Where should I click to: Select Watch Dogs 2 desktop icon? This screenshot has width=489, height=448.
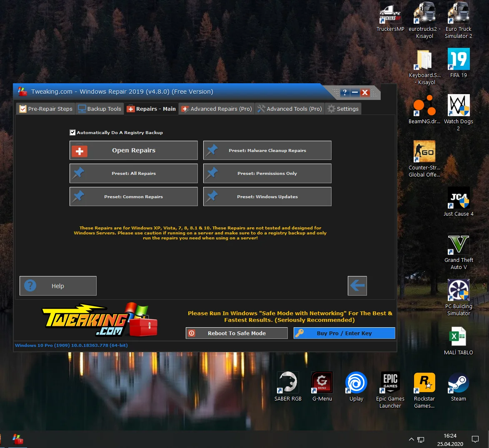click(x=459, y=113)
